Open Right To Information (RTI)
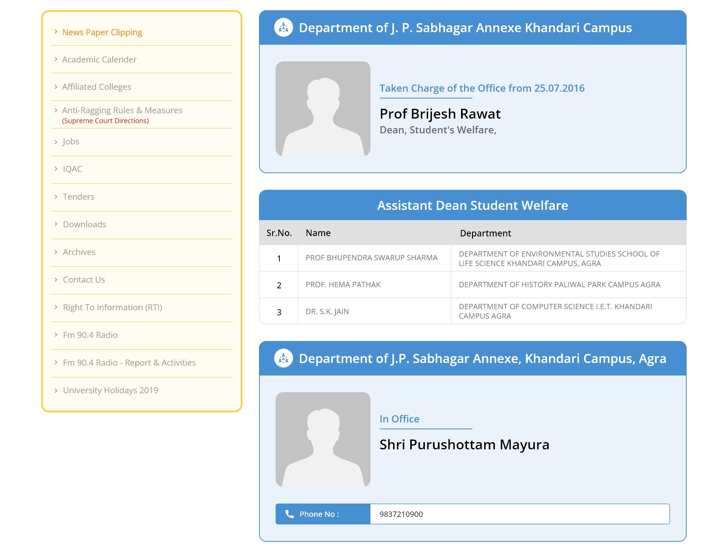This screenshot has height=560, width=728. (x=113, y=307)
